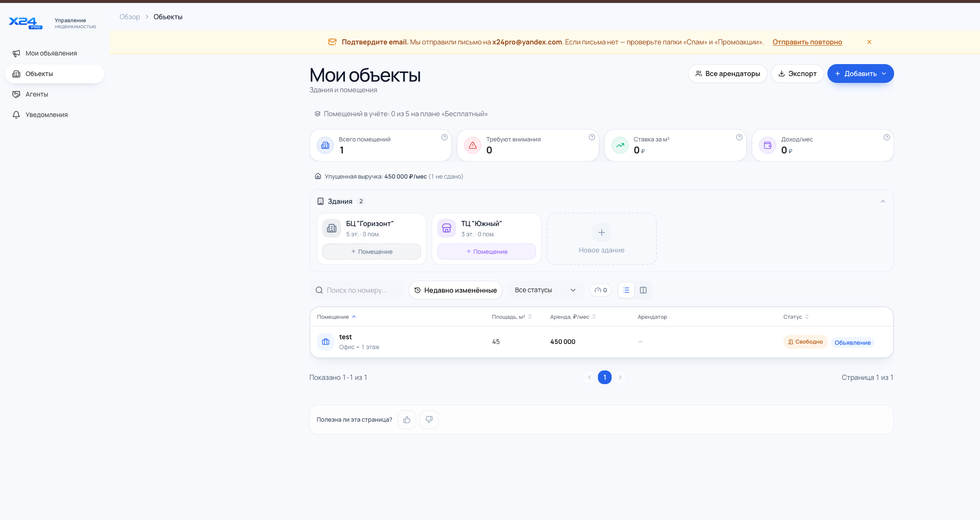
Task: Click the X24 PRO logo
Action: click(x=26, y=23)
